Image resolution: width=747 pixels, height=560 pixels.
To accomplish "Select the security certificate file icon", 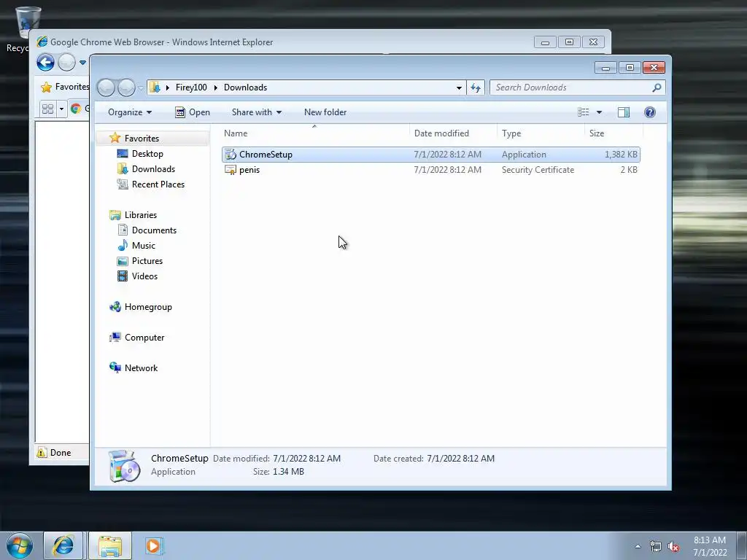I will (x=231, y=169).
